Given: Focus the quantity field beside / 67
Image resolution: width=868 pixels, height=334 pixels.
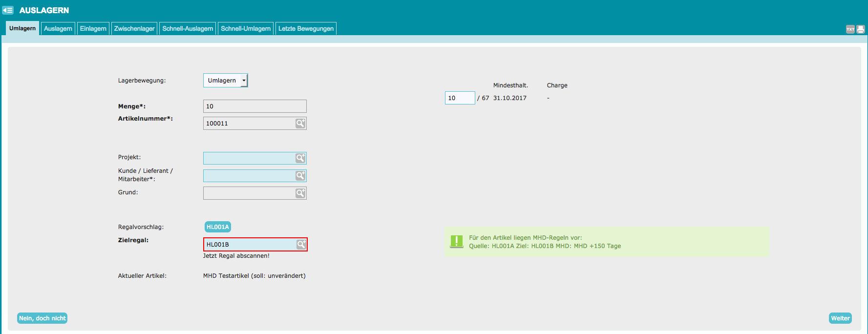Looking at the screenshot, I should (x=460, y=98).
